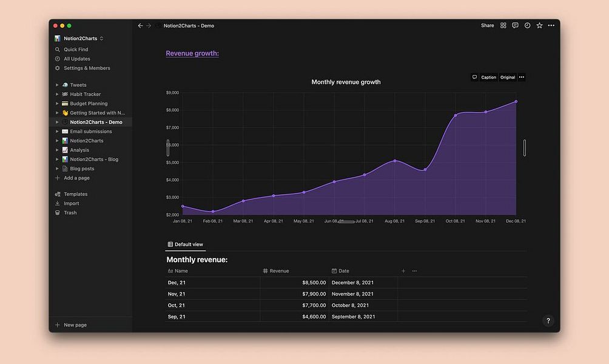The width and height of the screenshot is (609, 364).
Task: Expand the Habit Tracker page
Action: [57, 93]
